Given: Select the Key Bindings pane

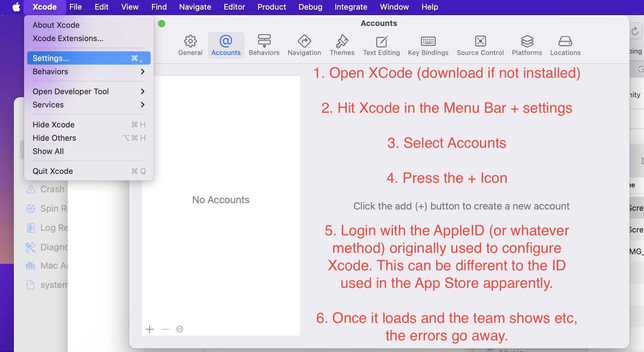Looking at the screenshot, I should pyautogui.click(x=428, y=45).
